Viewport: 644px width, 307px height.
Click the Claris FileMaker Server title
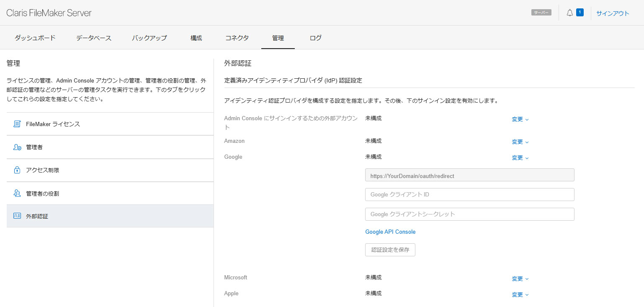(x=49, y=13)
